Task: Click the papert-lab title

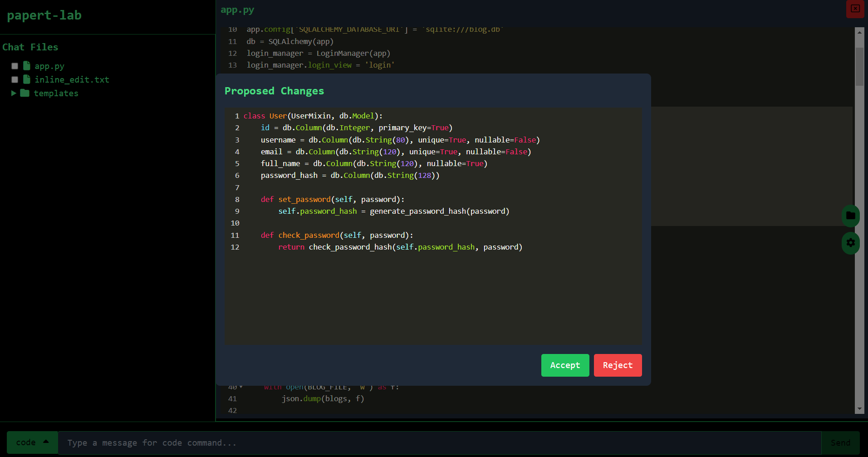Action: (44, 15)
